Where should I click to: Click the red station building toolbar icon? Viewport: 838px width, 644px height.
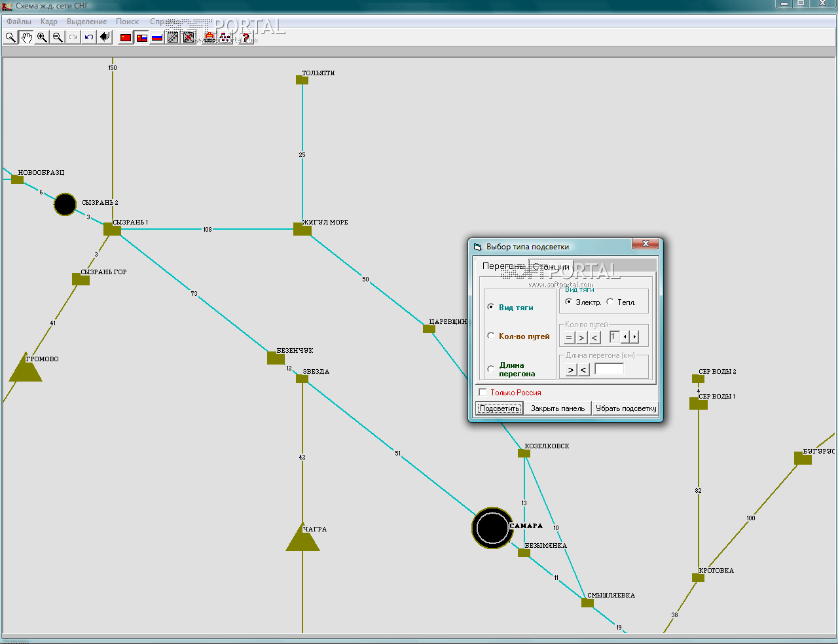[209, 37]
